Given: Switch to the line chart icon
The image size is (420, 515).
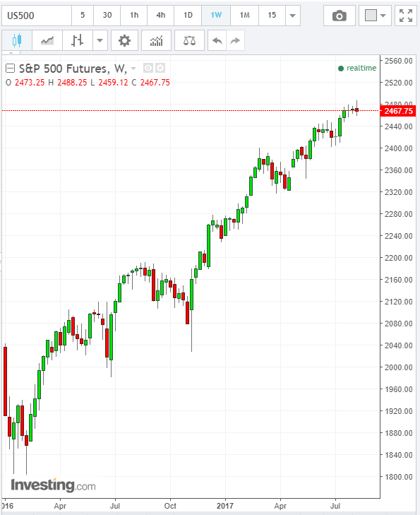Looking at the screenshot, I should coord(47,40).
